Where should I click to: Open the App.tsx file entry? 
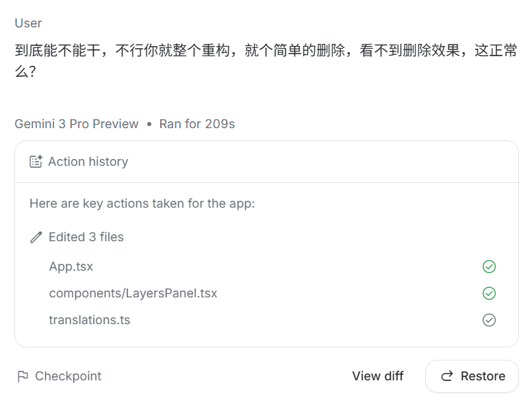(x=71, y=267)
